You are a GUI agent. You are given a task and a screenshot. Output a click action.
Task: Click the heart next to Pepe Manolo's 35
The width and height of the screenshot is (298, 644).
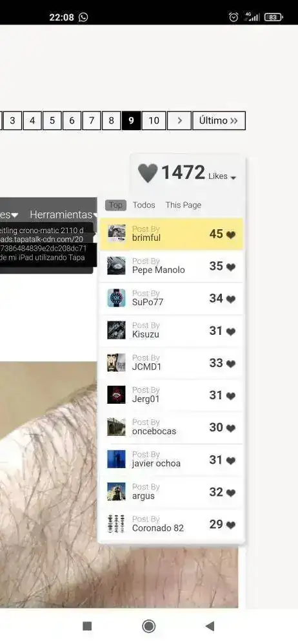(x=231, y=267)
